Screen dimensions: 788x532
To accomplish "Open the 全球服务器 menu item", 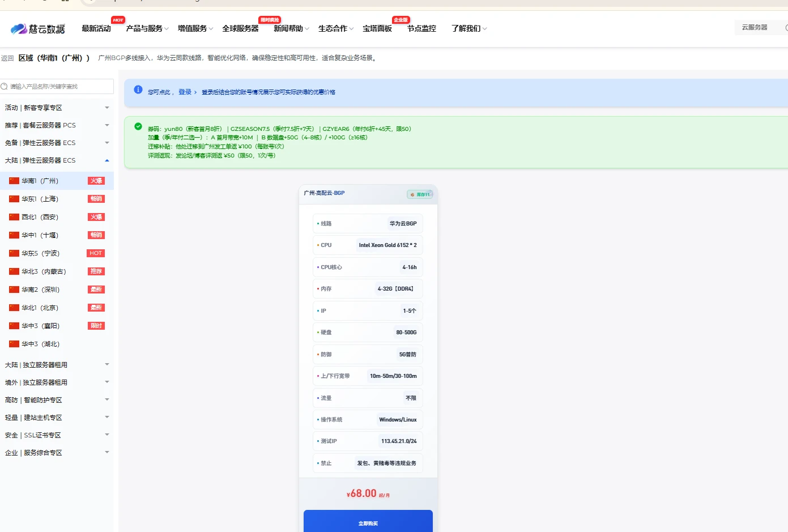I will [x=240, y=28].
